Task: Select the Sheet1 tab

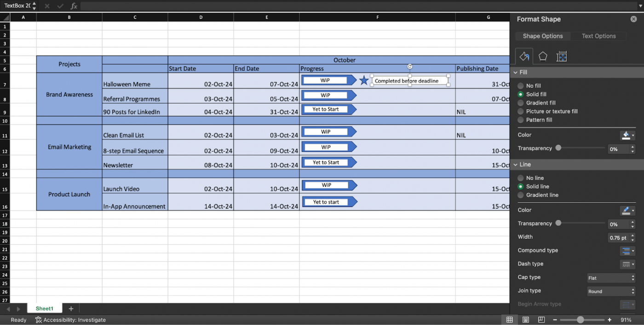Action: [45, 309]
